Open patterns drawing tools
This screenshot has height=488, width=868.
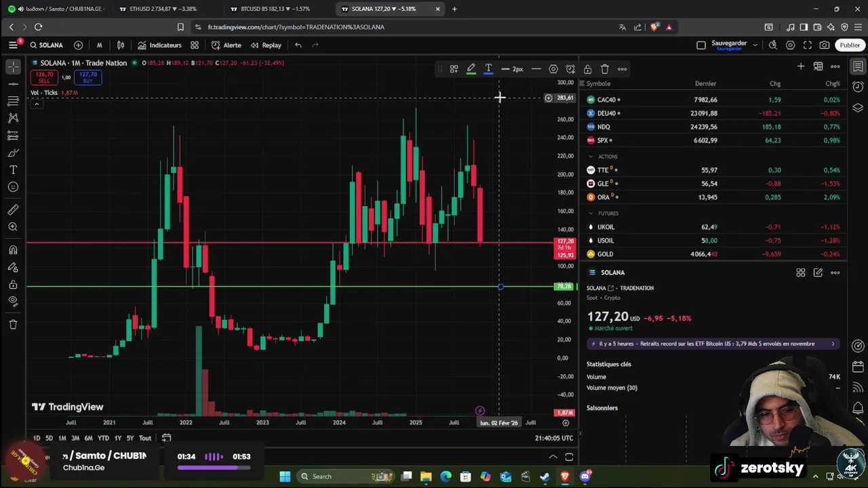coord(13,118)
